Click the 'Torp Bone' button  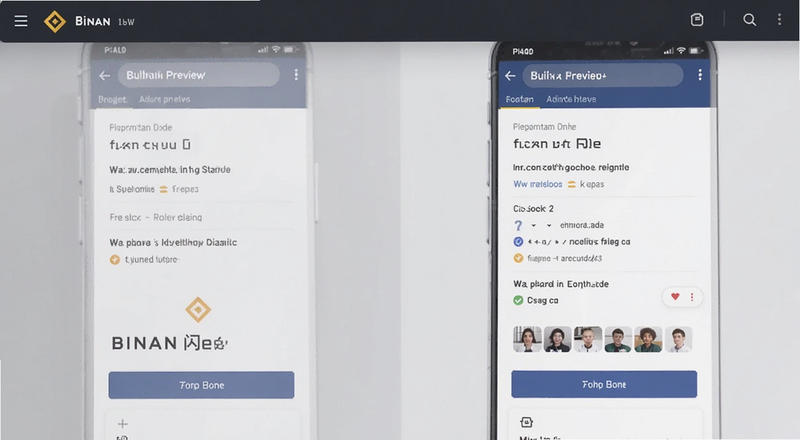[202, 385]
